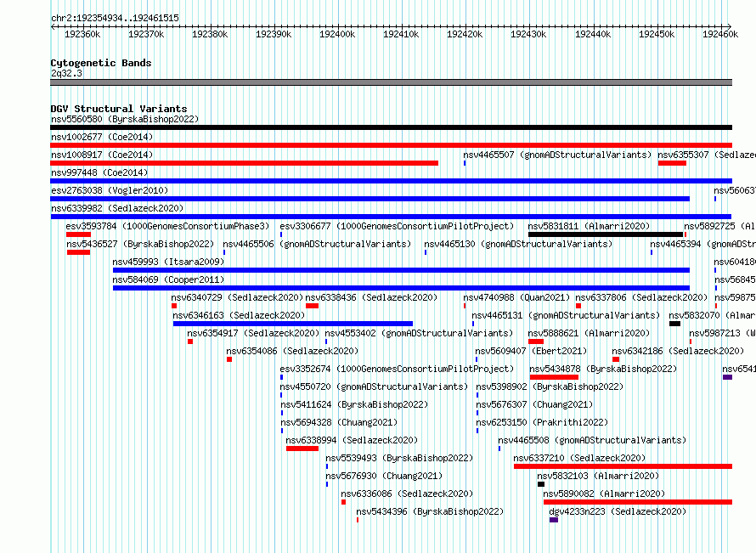The image size is (756, 553).
Task: Click nsv6338436 (Sedlazeck2020) label
Action: (x=371, y=297)
